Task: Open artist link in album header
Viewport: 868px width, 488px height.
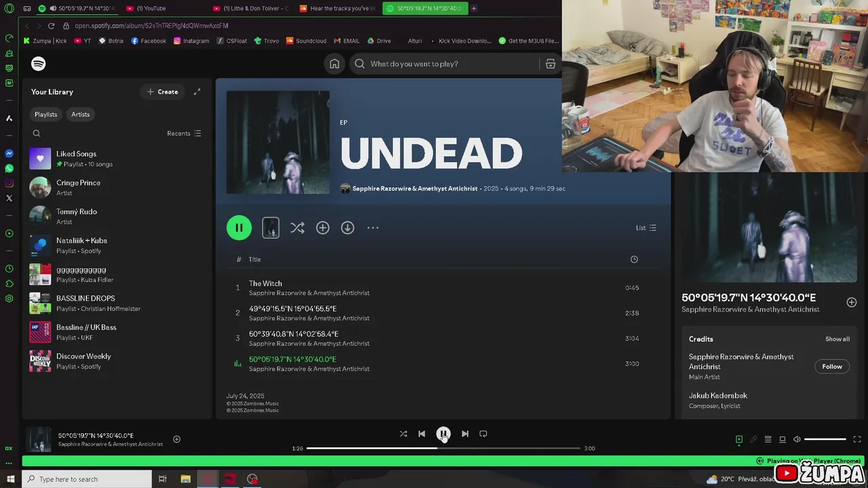Action: click(x=415, y=188)
